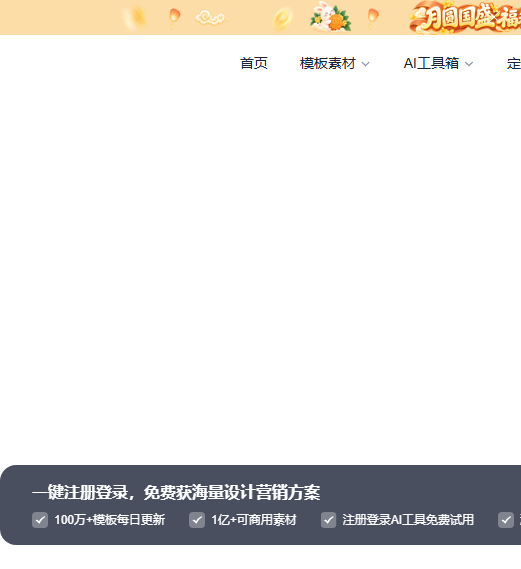
Task: Toggle the 1亿+可商用素材 checkbox
Action: click(x=197, y=520)
